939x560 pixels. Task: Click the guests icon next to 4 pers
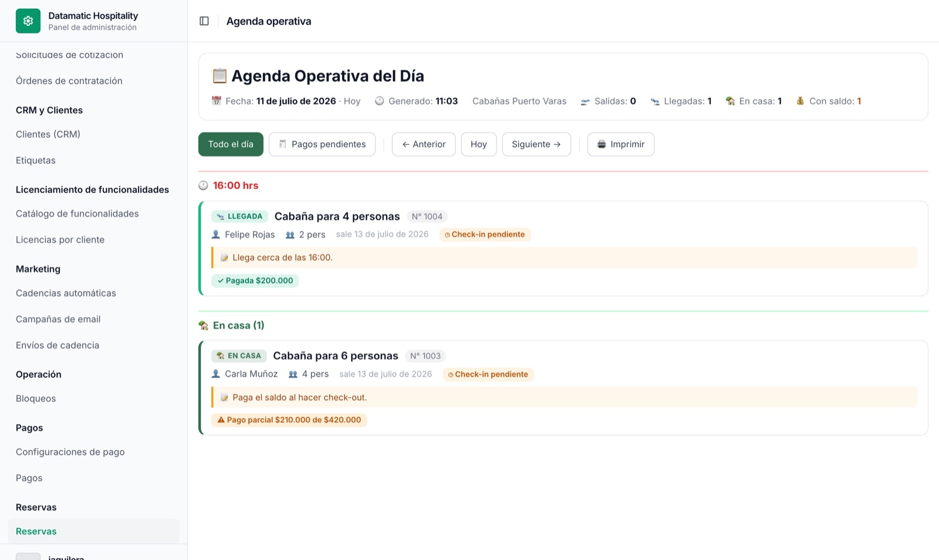[x=293, y=374]
